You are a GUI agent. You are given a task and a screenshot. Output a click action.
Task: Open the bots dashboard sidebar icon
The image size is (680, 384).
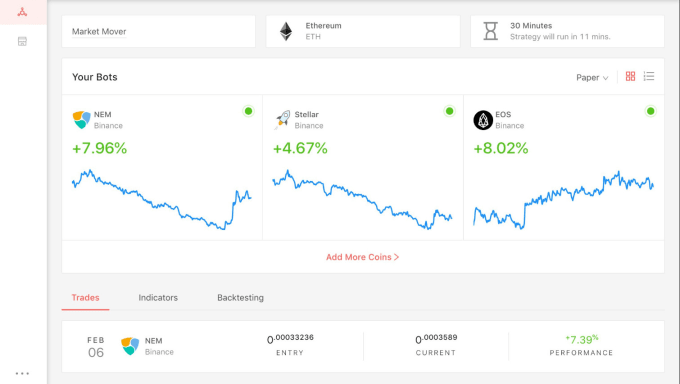coord(22,12)
